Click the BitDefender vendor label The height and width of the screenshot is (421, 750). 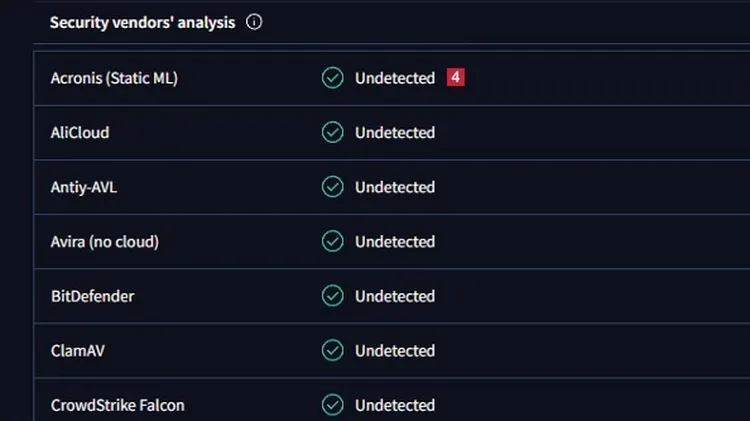pos(92,296)
